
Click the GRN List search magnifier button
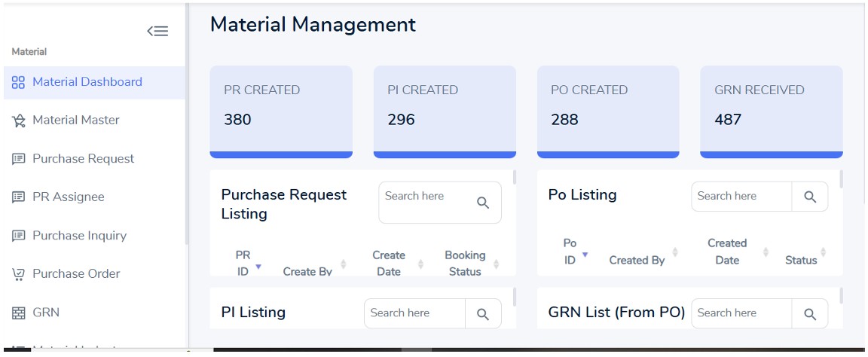[810, 314]
